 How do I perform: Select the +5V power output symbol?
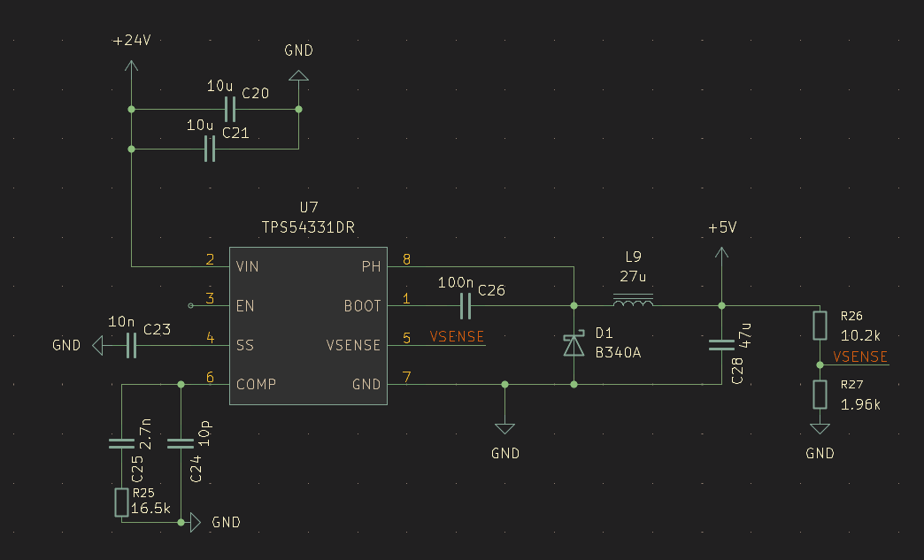(721, 255)
